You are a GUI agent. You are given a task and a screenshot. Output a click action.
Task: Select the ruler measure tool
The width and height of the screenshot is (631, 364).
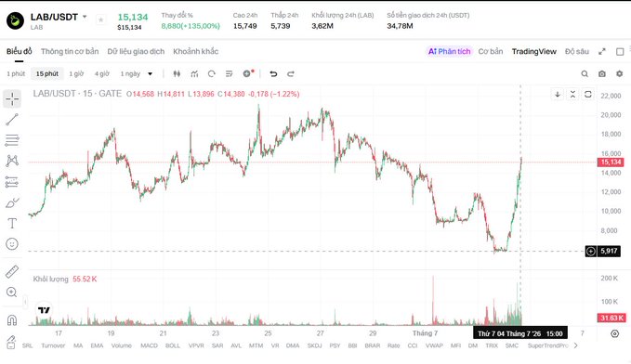(12, 271)
